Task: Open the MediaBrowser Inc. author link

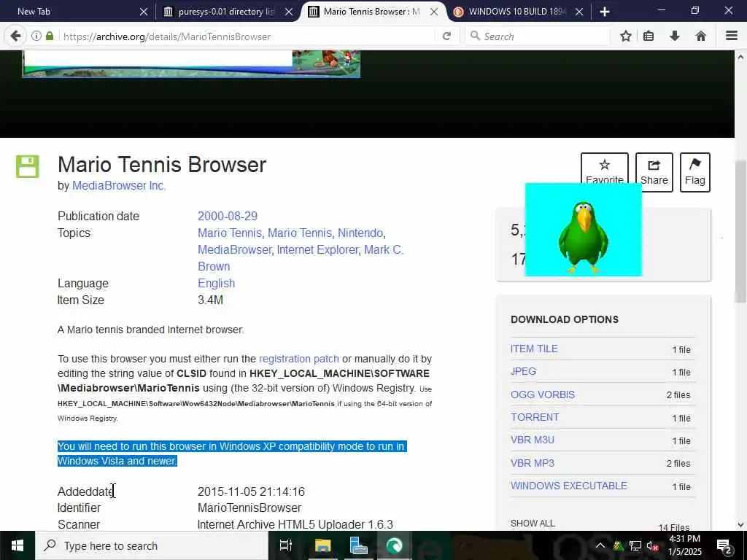Action: point(119,186)
